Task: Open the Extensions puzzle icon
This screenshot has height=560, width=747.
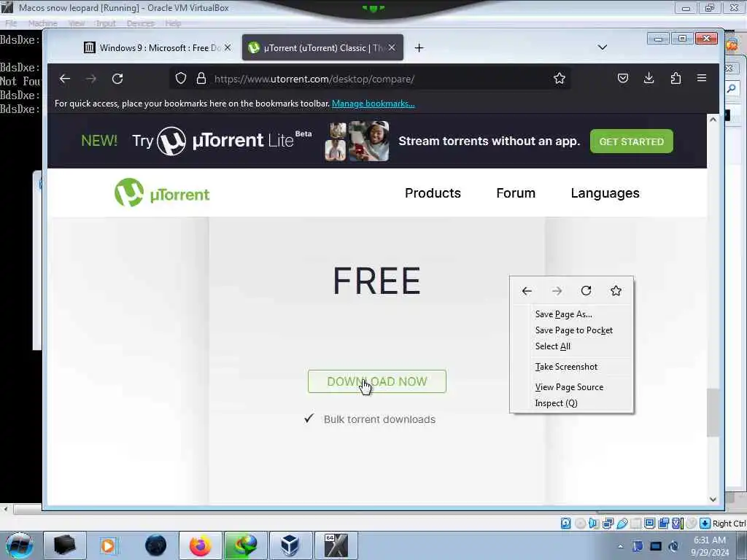Action: click(676, 78)
